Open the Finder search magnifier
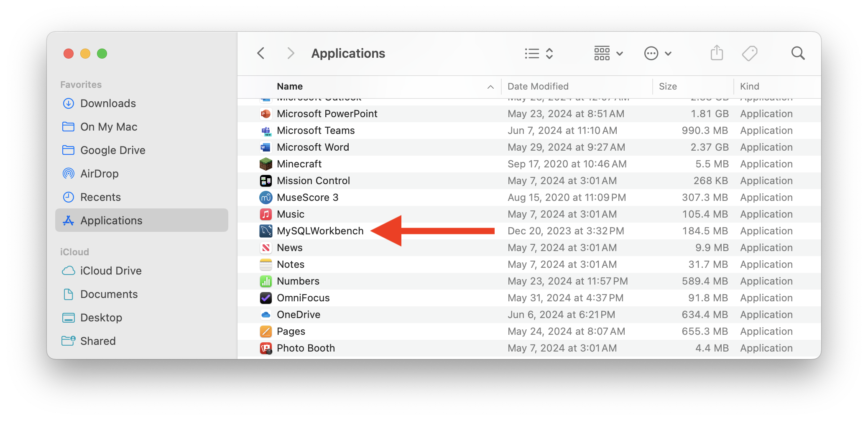Viewport: 868px width, 421px height. pos(798,53)
